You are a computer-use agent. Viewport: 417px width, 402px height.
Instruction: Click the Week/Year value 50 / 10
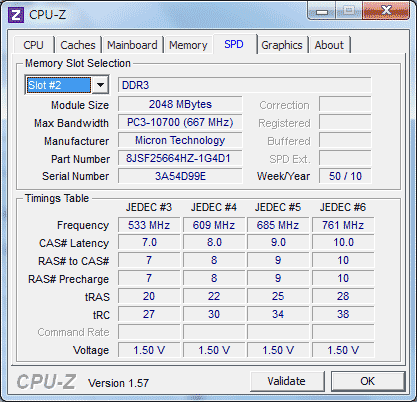pyautogui.click(x=345, y=176)
